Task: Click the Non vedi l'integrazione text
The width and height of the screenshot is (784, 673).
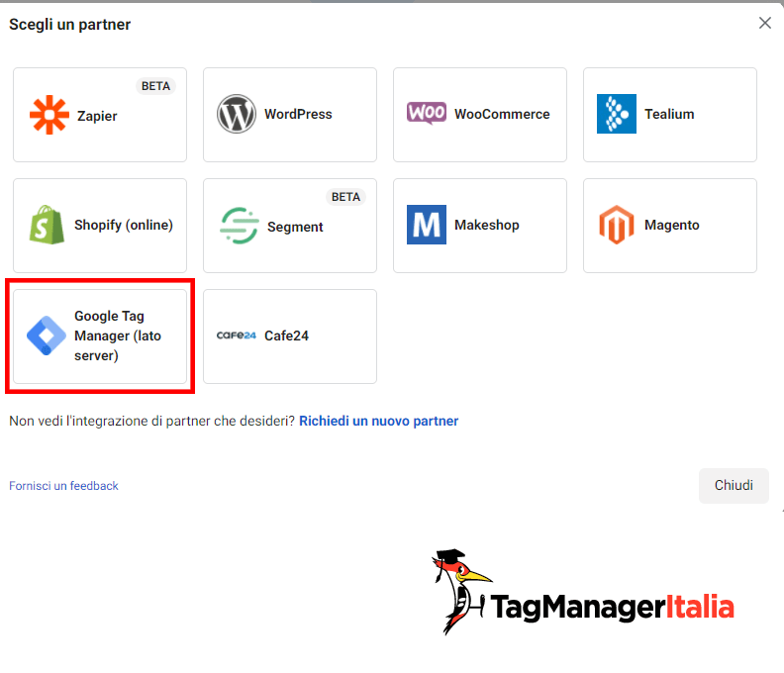Action: (x=152, y=421)
